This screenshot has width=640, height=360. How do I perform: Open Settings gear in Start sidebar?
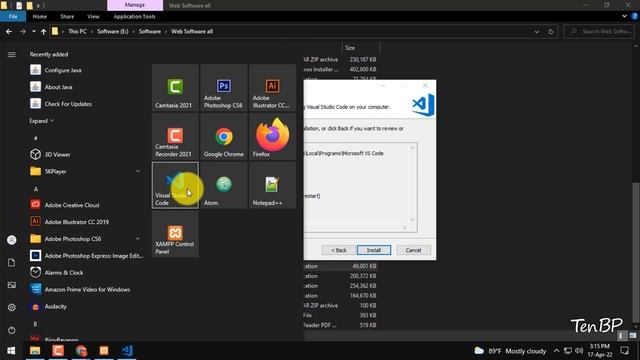pyautogui.click(x=11, y=307)
